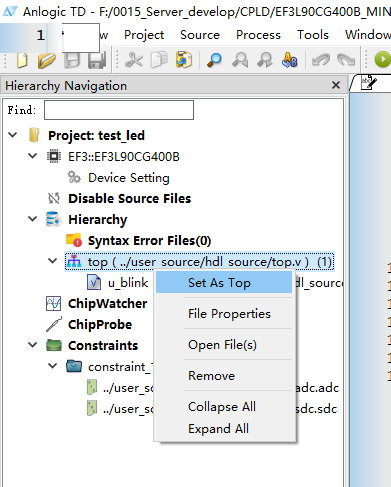Viewport: 391px width, 487px height.
Task: Click the Syntax Error Files folder icon
Action: pyautogui.click(x=74, y=240)
